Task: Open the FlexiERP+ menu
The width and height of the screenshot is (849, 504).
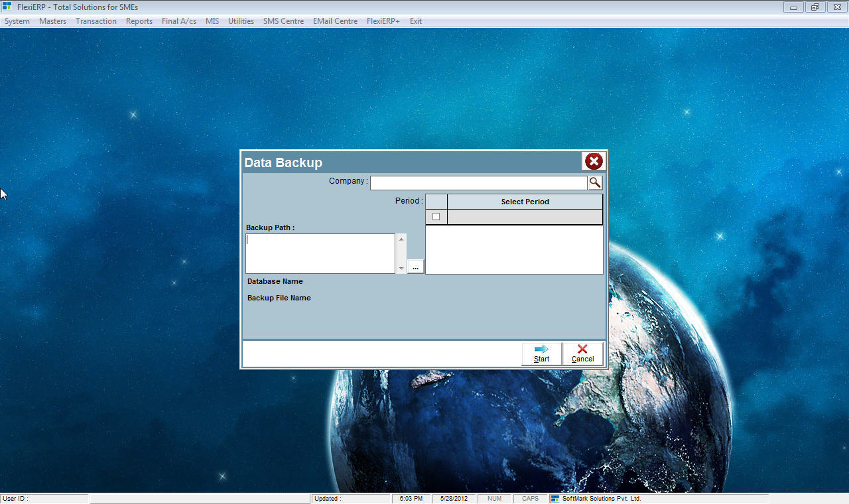Action: (383, 21)
